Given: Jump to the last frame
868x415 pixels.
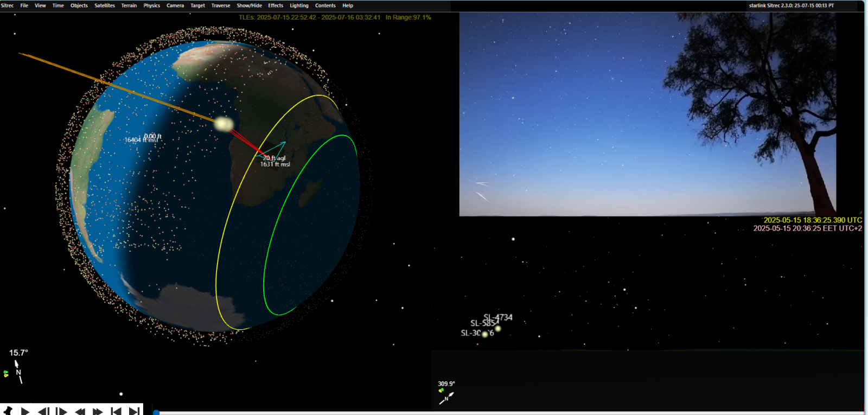Looking at the screenshot, I should [x=134, y=411].
